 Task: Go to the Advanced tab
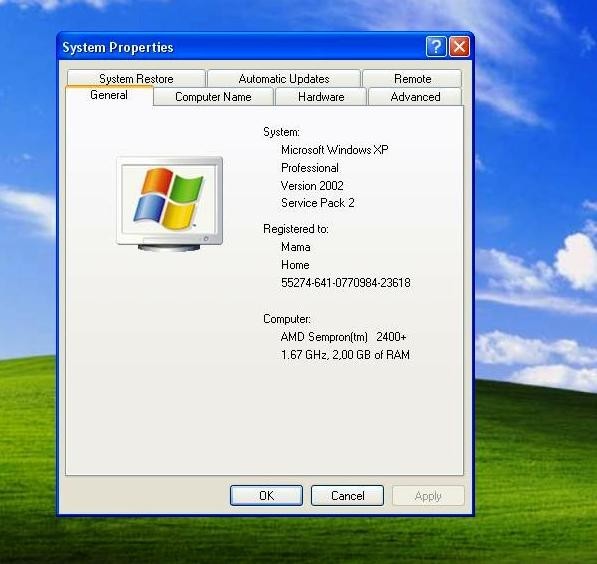pos(415,97)
